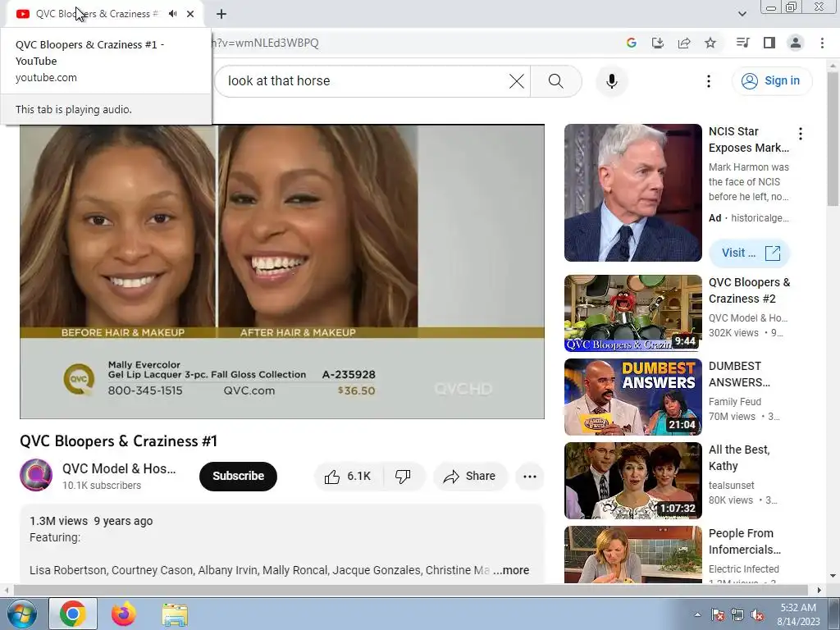
Task: Click the muted volume tray icon
Action: click(x=757, y=614)
